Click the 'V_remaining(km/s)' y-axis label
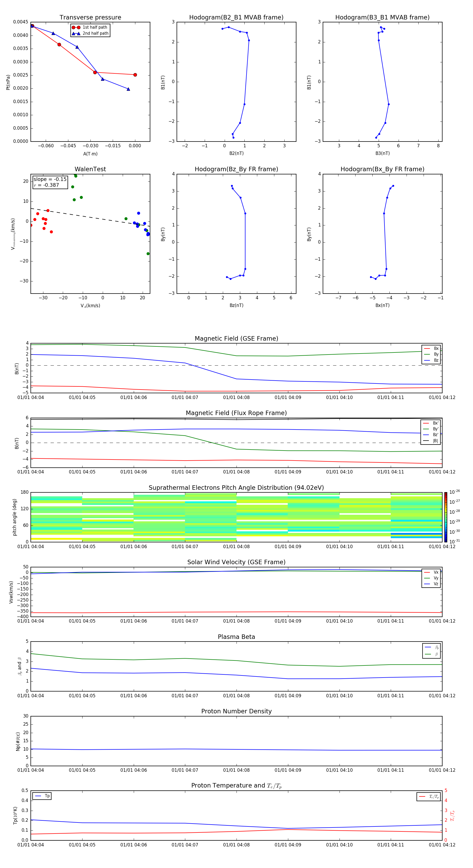Screen dimensions: 473x868 13,234
